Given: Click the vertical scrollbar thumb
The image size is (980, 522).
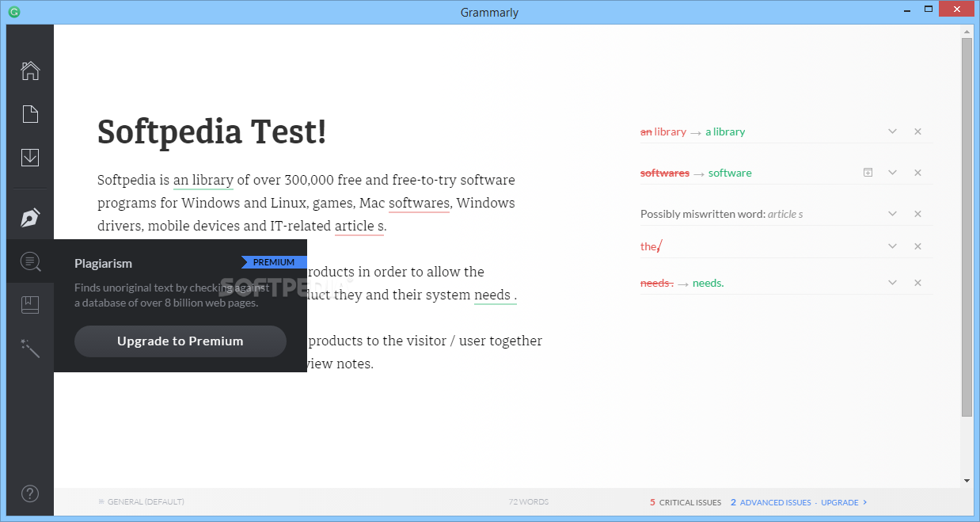Looking at the screenshot, I should tap(967, 227).
